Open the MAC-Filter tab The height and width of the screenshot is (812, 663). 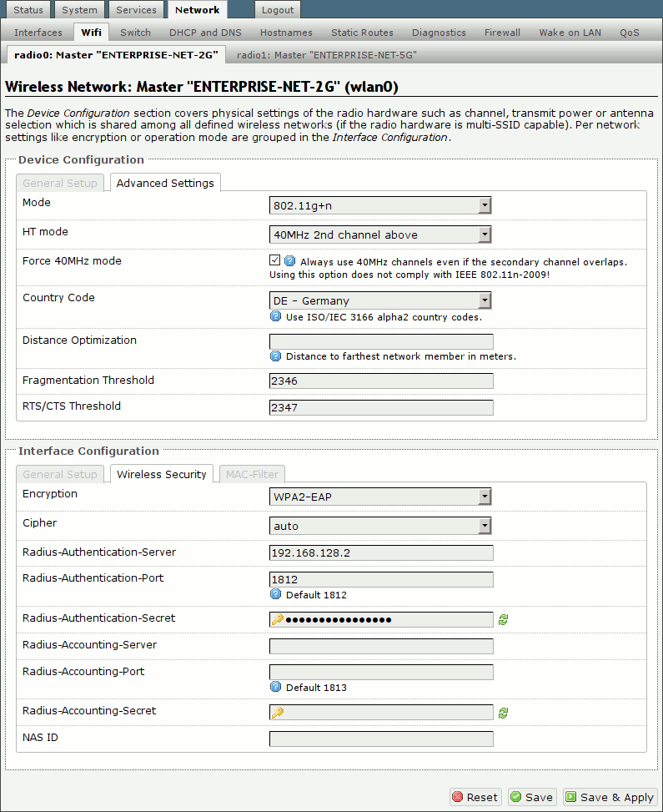click(x=252, y=474)
